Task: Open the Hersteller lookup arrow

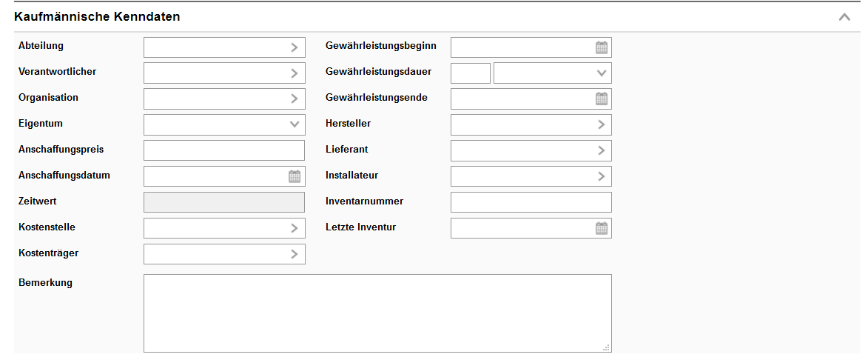Action: [x=602, y=124]
